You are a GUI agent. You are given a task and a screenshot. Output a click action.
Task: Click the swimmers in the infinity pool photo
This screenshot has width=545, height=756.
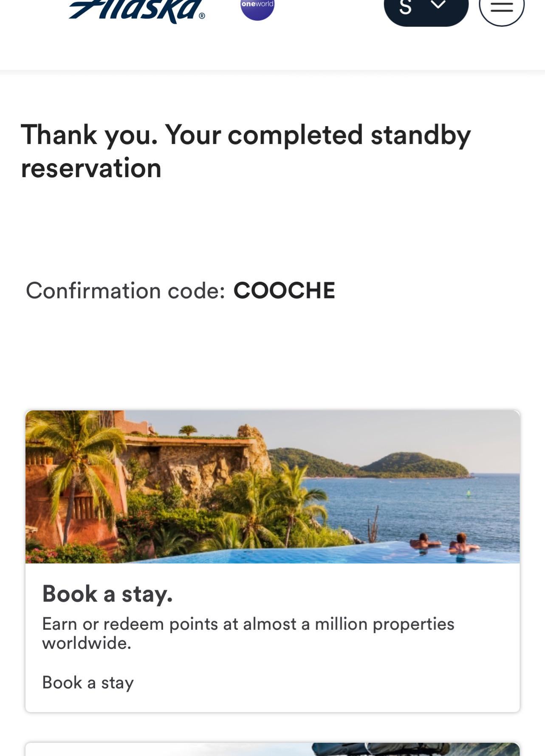point(444,545)
